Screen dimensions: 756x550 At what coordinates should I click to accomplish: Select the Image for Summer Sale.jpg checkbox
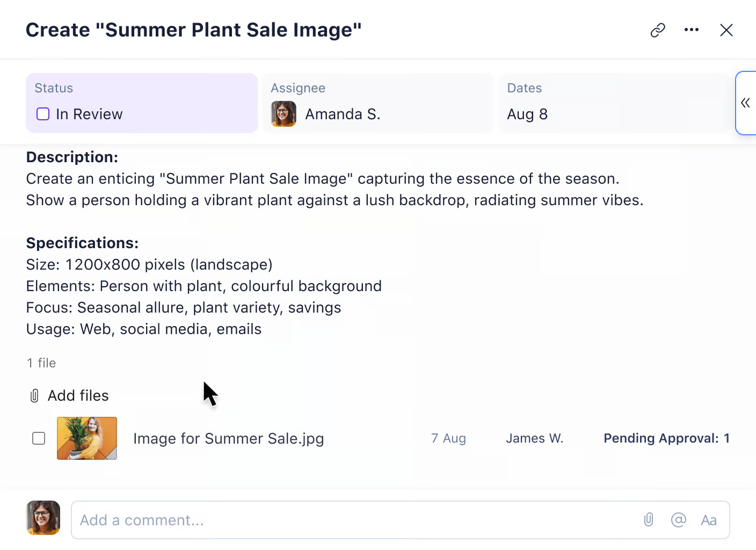[x=39, y=438]
